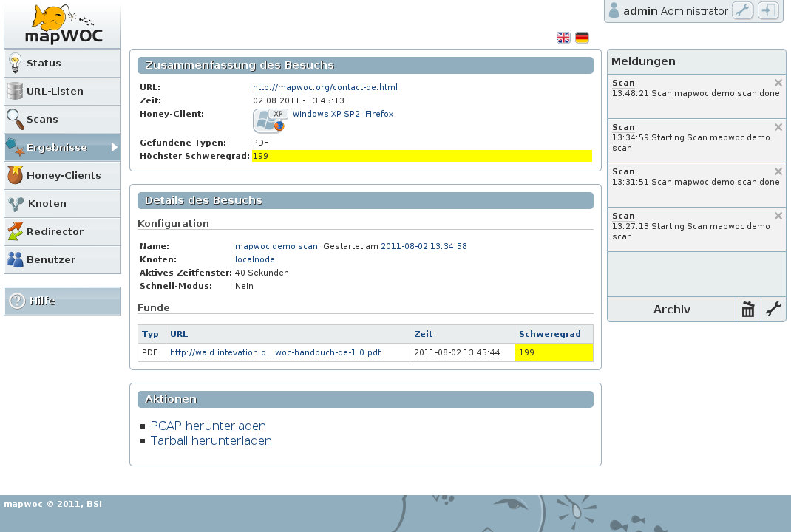Viewport: 791px width, 532px height.
Task: Expand the Ergebnisse menu arrow
Action: (115, 147)
